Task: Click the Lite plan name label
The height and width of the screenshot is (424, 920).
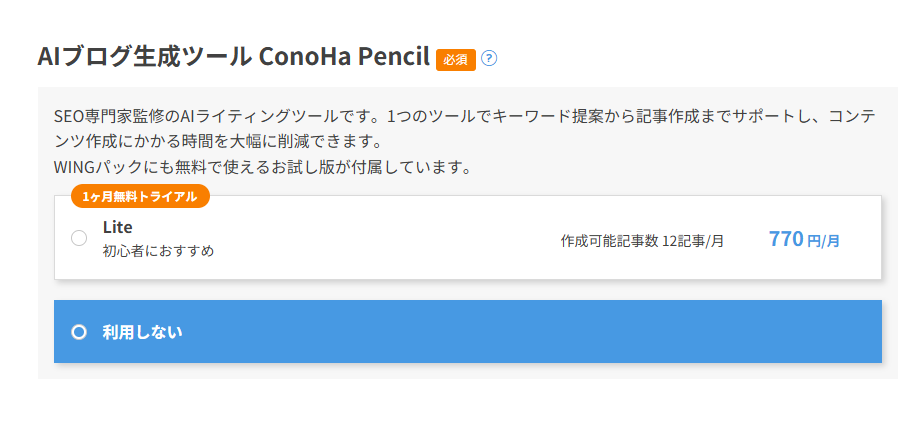Action: point(118,227)
